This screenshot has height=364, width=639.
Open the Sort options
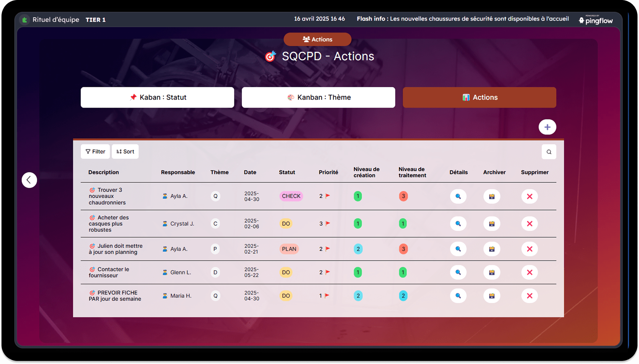pyautogui.click(x=125, y=152)
